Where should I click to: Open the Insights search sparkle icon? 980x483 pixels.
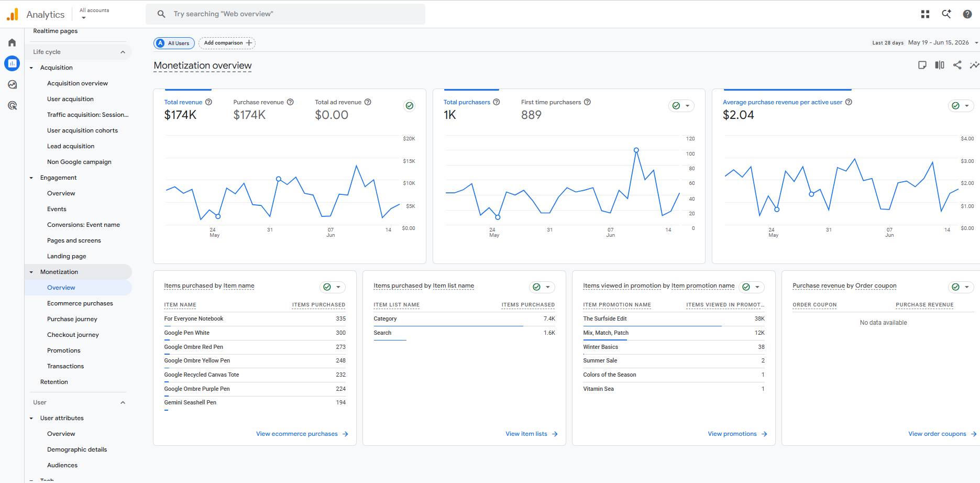click(x=946, y=14)
